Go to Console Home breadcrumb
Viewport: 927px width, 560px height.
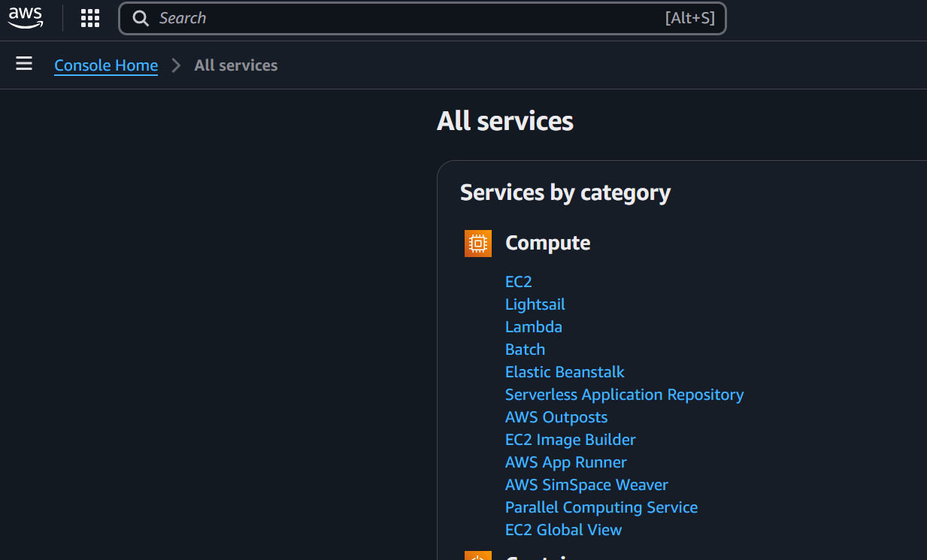coord(106,65)
